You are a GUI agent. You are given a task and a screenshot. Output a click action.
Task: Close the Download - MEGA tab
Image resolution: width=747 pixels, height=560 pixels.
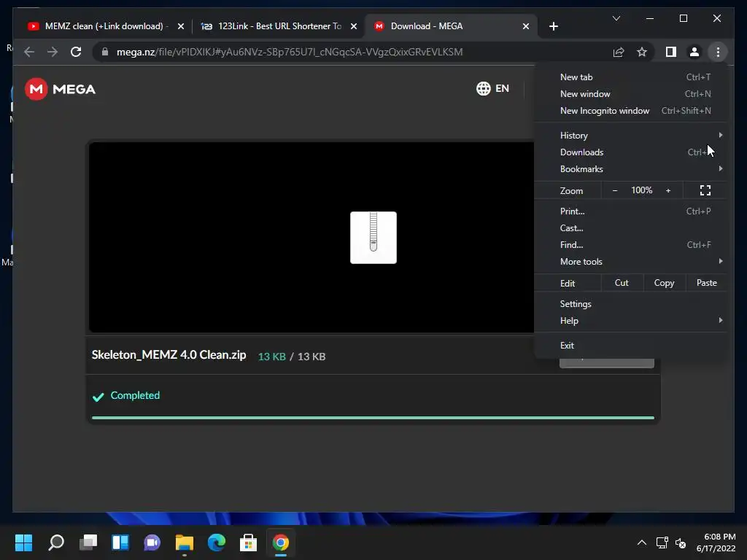(525, 26)
